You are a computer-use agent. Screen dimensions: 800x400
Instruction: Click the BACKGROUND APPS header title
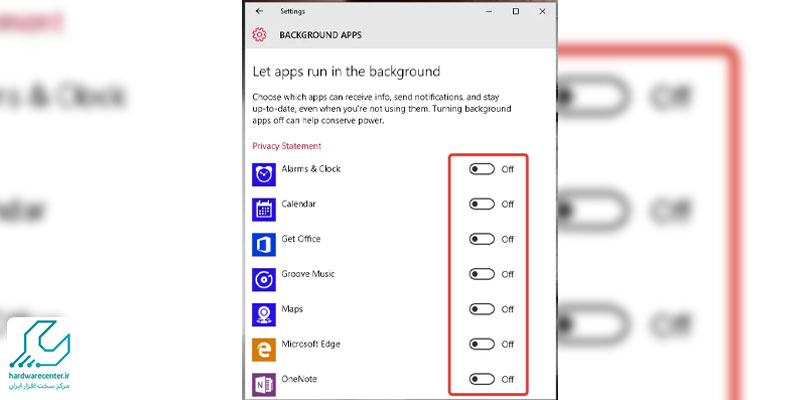coord(320,35)
